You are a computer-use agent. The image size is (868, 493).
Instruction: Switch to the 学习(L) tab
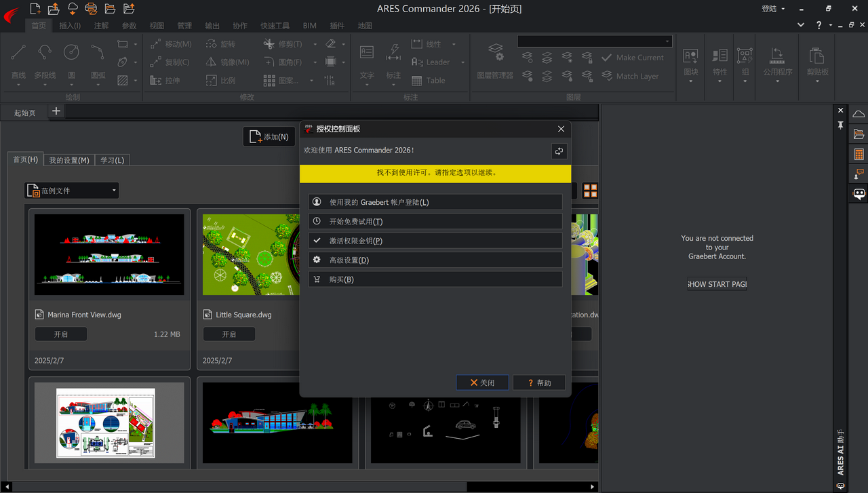(x=112, y=160)
